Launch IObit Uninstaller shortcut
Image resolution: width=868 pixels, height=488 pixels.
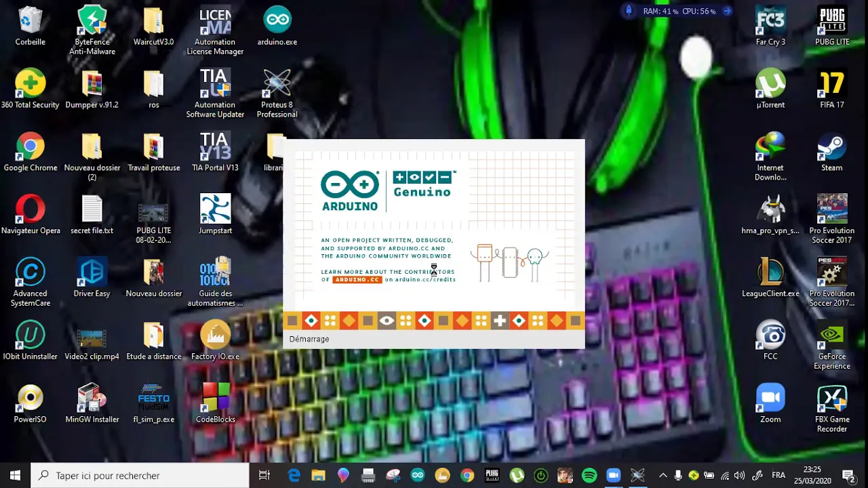click(x=31, y=341)
